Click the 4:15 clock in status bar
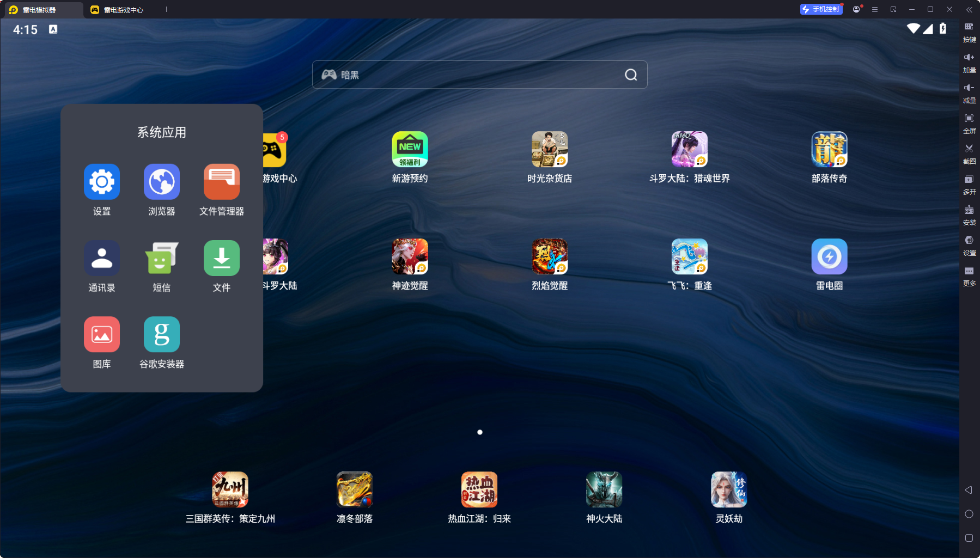This screenshot has height=558, width=980. pos(25,30)
